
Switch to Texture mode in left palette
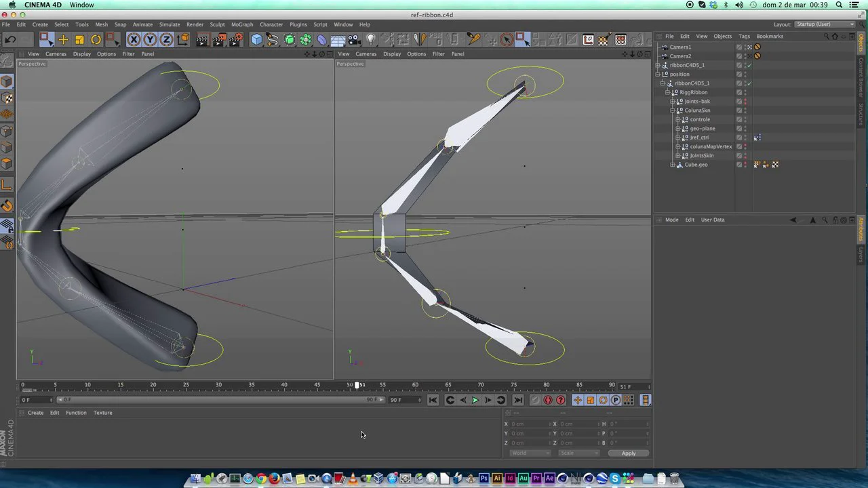click(7, 98)
